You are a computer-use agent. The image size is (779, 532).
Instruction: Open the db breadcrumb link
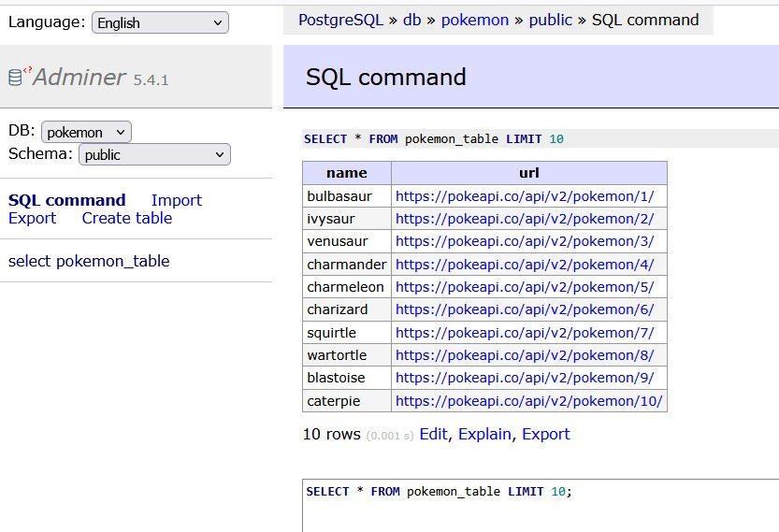[411, 20]
